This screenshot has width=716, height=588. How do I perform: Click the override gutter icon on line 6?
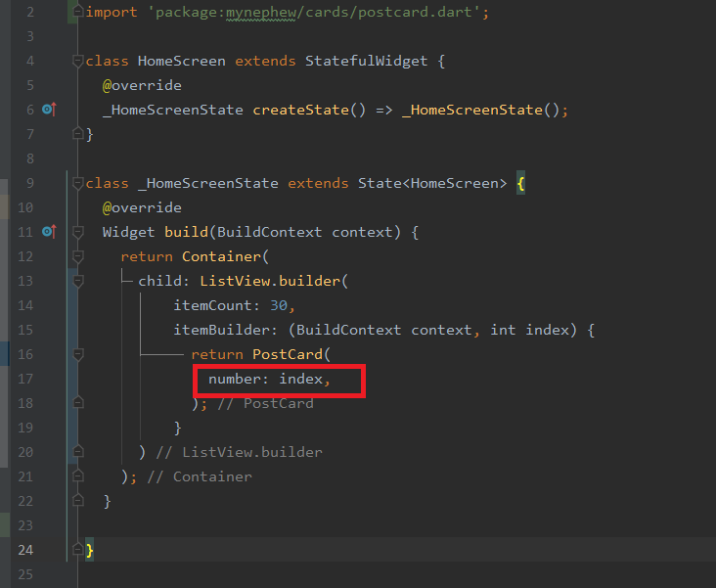tap(49, 110)
